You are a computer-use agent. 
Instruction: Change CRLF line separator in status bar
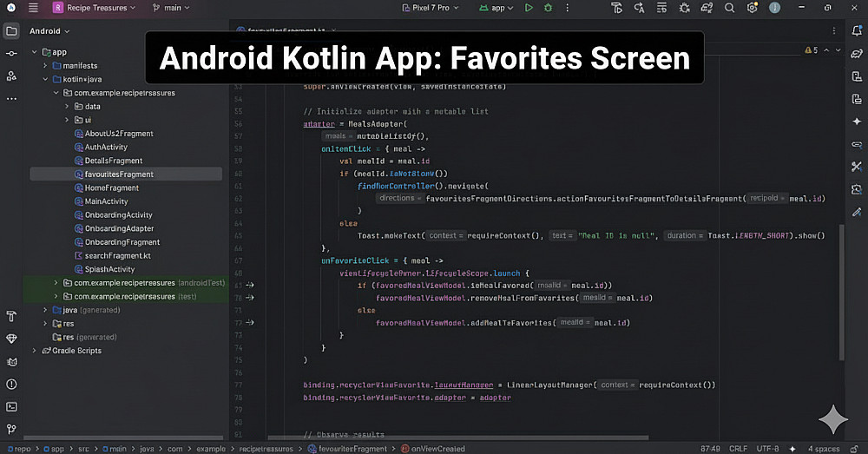click(738, 449)
